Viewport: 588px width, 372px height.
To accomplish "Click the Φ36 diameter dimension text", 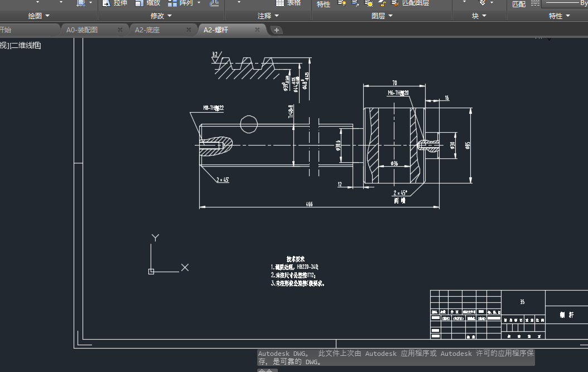I will tap(394, 163).
